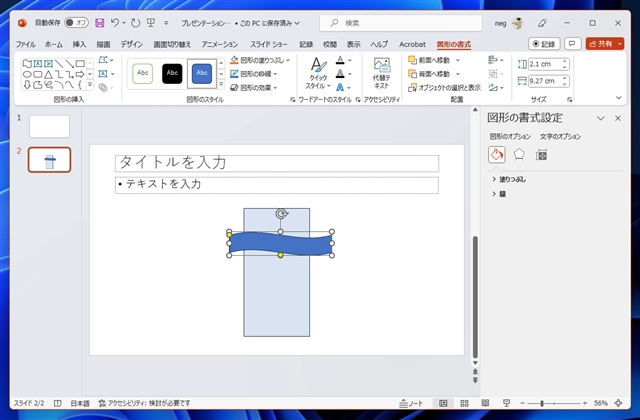
Task: Open the align objects dropdown icon
Action: tap(496, 60)
